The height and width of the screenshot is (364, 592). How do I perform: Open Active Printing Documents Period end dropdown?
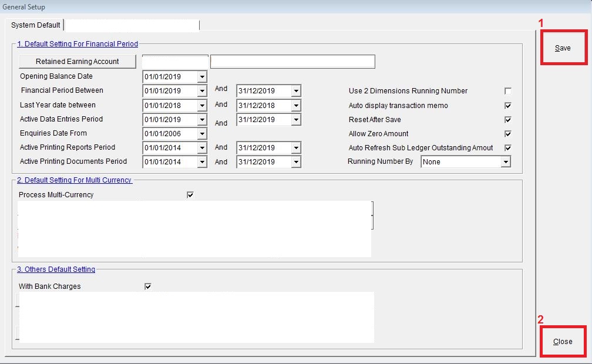tap(296, 162)
